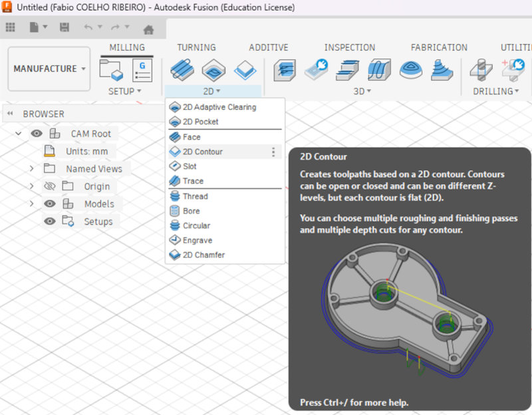This screenshot has height=415, width=532.
Task: Hide CAM Root with eye icon
Action: [37, 134]
